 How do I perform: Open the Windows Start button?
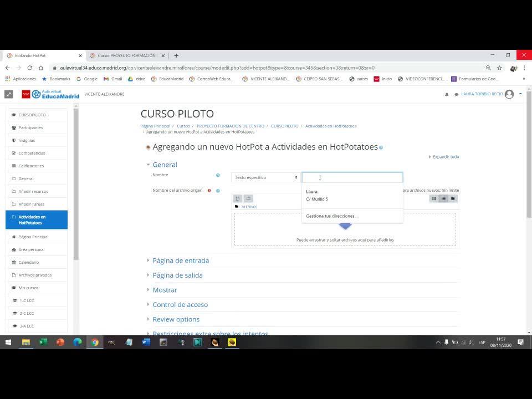point(8,342)
